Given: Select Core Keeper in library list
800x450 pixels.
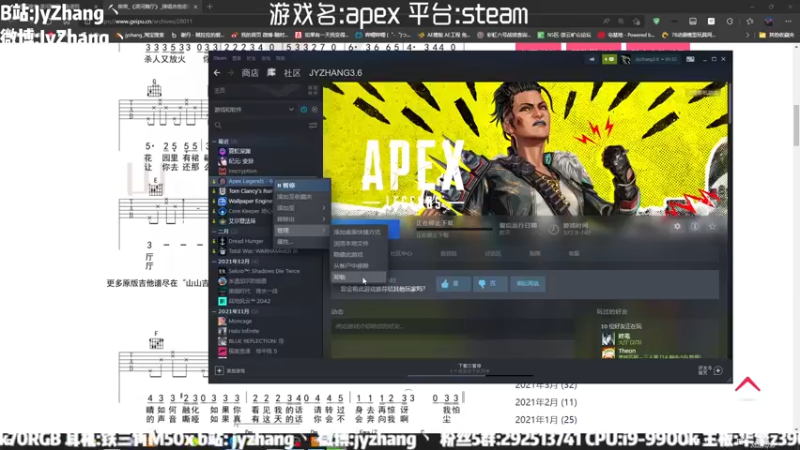Looking at the screenshot, I should click(x=249, y=211).
